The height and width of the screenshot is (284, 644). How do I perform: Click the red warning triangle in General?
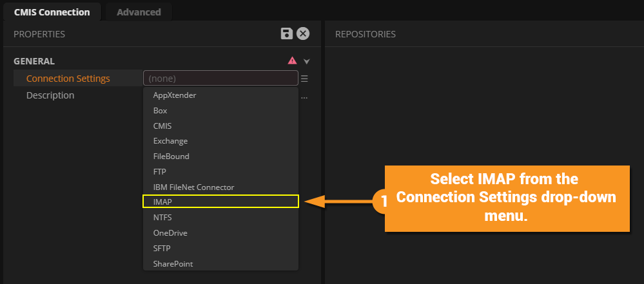[292, 61]
